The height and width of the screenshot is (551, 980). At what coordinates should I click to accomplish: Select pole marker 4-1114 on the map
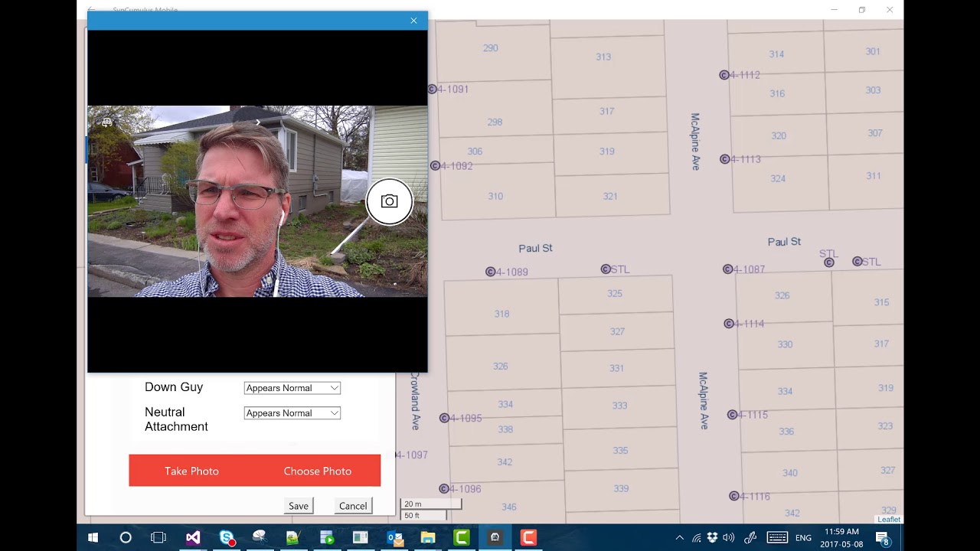tap(729, 324)
